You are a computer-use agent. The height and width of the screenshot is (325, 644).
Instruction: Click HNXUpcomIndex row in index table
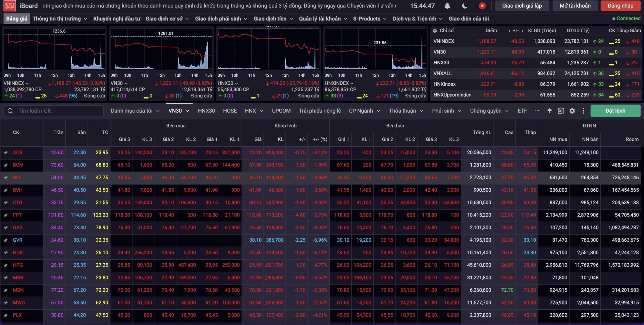coord(536,95)
